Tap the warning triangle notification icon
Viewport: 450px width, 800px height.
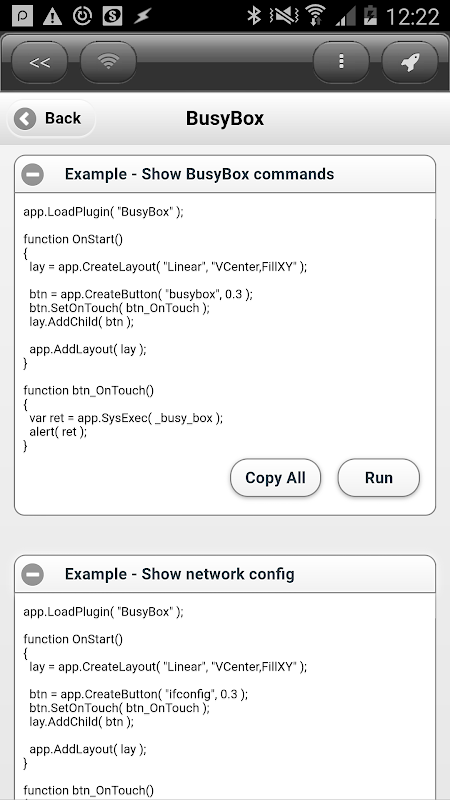tap(52, 16)
